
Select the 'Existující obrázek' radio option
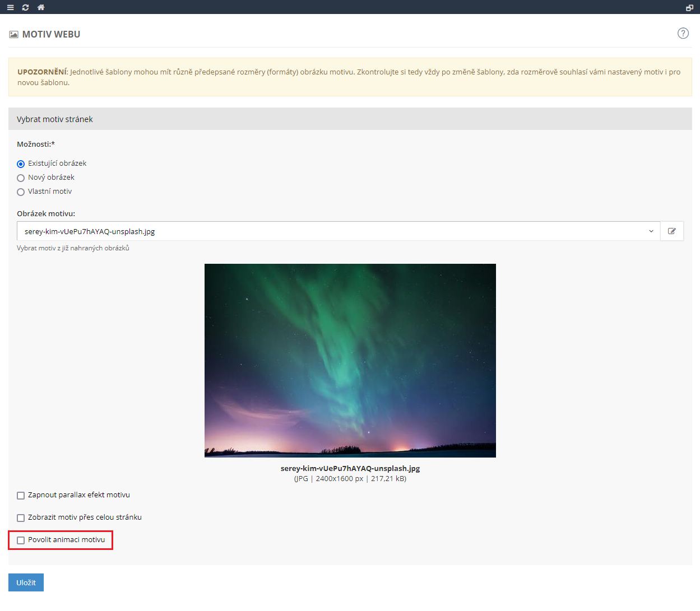[x=21, y=164]
